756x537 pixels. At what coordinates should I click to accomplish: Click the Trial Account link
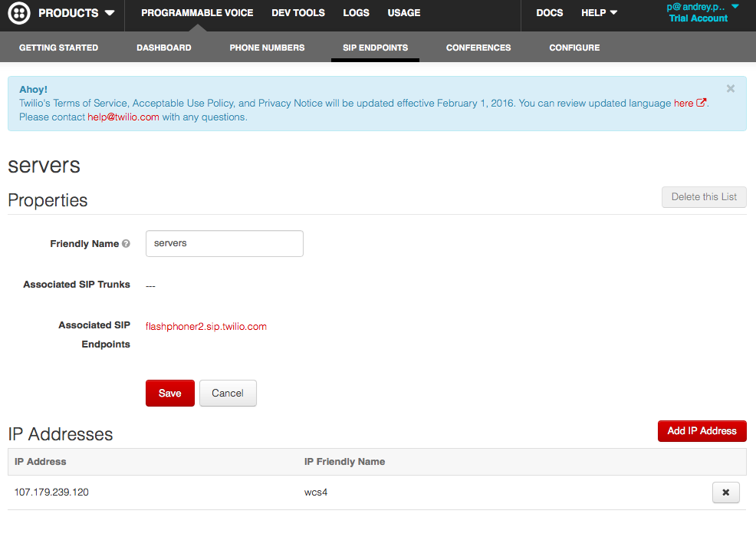698,18
